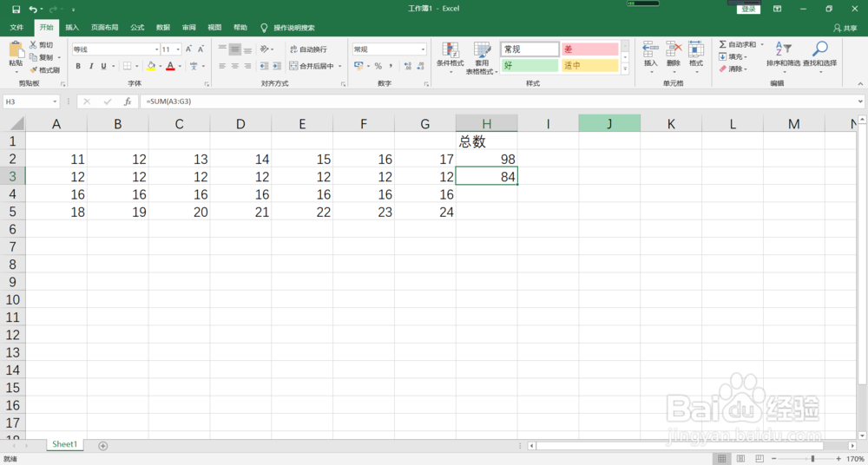Viewport: 868px width, 465px height.
Task: Toggle bottom vertical alignment
Action: click(248, 49)
